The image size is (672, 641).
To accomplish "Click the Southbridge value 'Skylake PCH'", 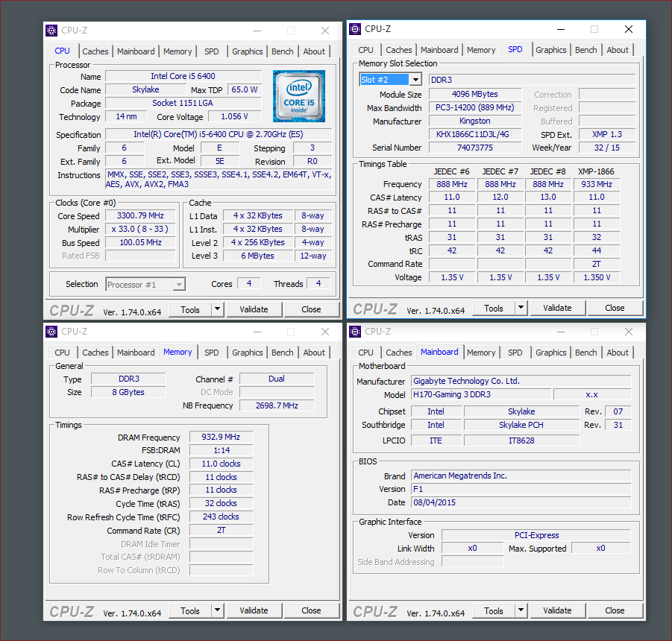I will pos(521,425).
